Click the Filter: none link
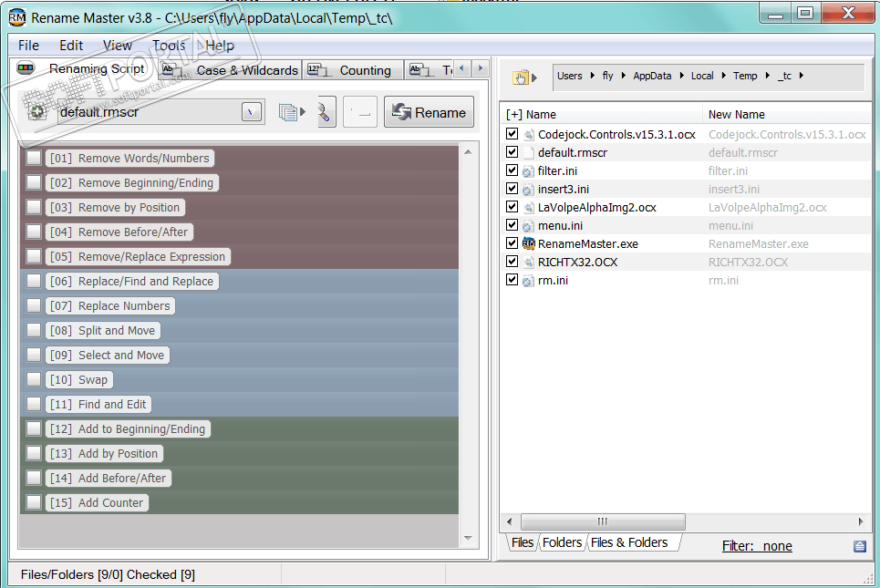 pyautogui.click(x=757, y=546)
